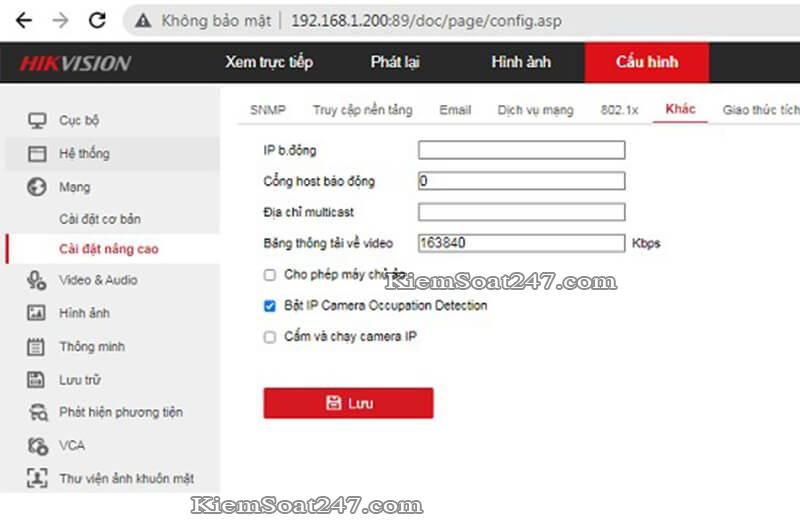The image size is (800, 524).
Task: Click the IP b.động input field
Action: coord(521,150)
